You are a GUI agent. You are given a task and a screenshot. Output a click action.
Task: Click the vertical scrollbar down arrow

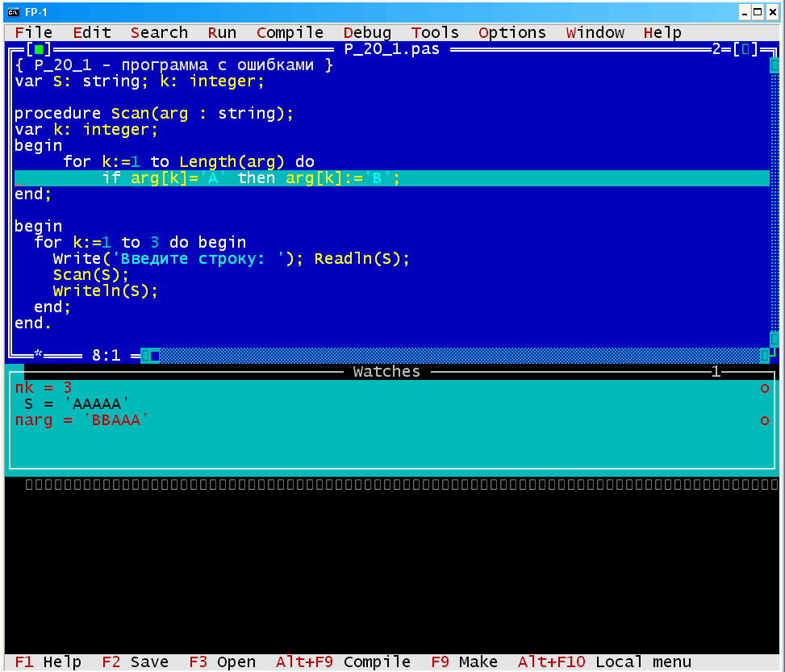775,339
